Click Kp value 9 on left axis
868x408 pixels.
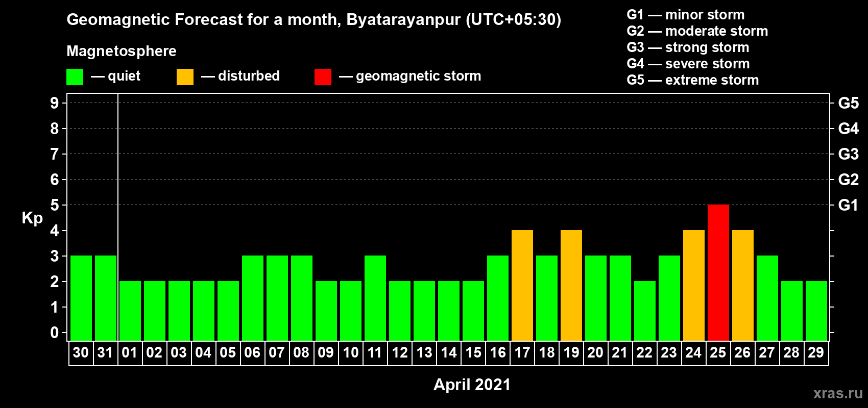55,103
